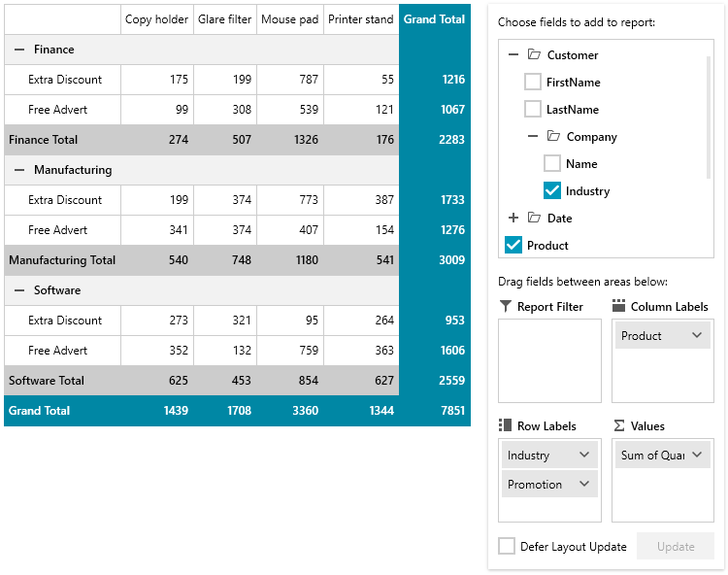Select the Copy holder column header
This screenshot has width=728, height=575.
[157, 19]
